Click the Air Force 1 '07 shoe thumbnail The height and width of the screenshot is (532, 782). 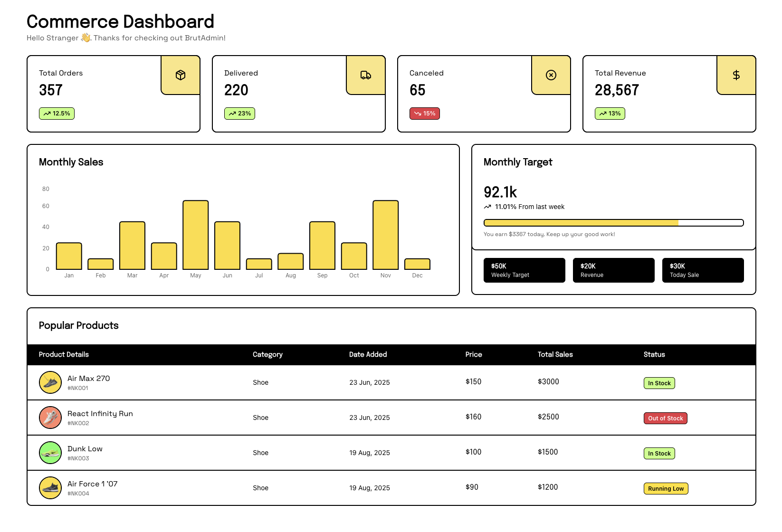(50, 488)
